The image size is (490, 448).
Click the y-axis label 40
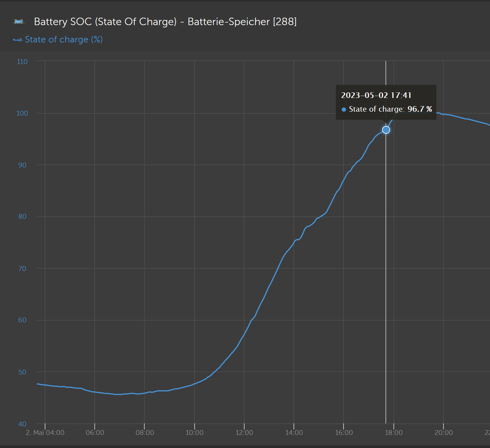click(22, 424)
